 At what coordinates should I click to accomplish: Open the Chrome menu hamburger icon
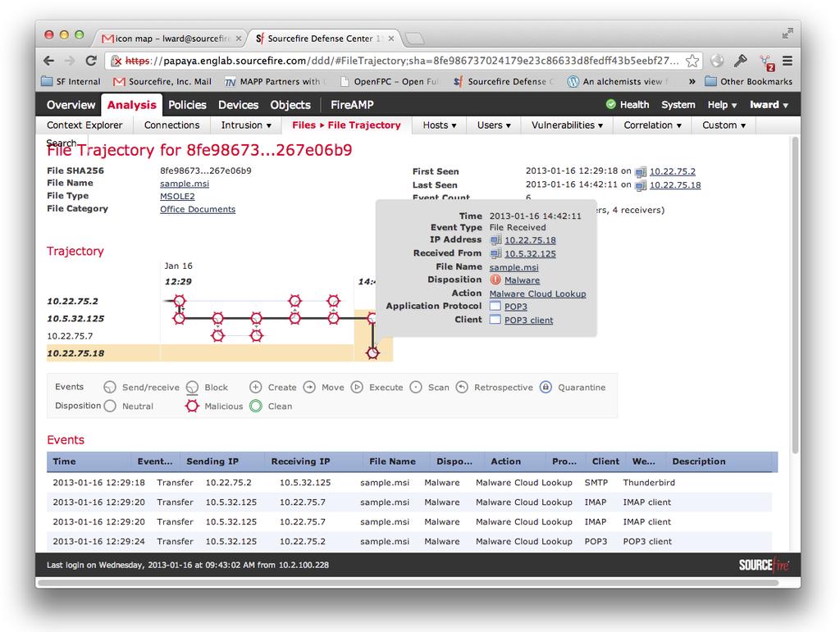coord(787,61)
